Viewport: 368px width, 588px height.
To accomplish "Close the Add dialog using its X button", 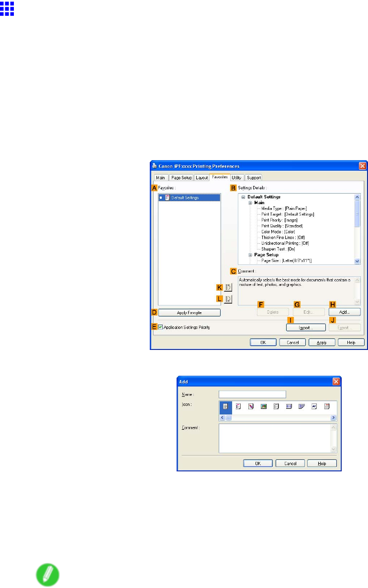I will (x=336, y=381).
